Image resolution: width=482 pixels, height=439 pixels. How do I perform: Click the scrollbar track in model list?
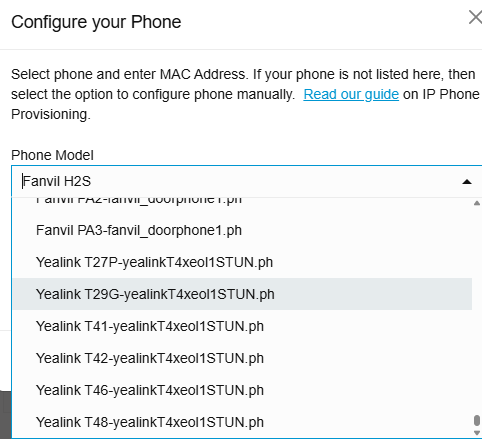tap(477, 310)
